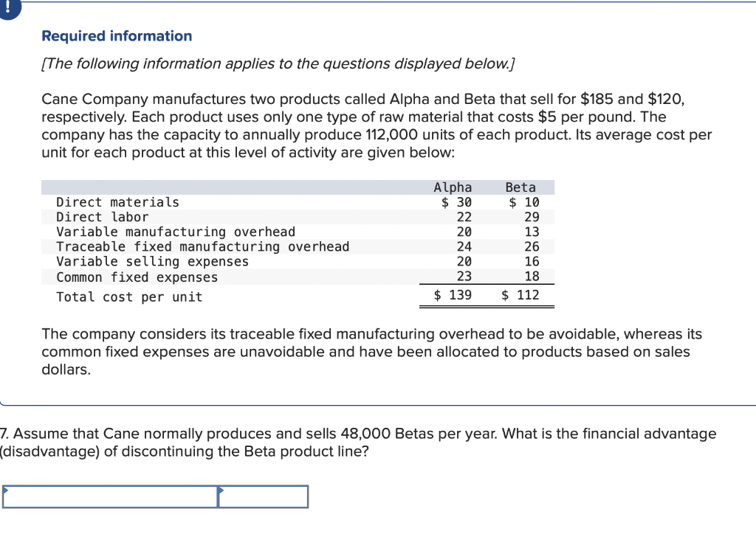Screen dimensions: 756x551
Task: Click the flag marker on the left answer cell
Action: click(x=6, y=489)
